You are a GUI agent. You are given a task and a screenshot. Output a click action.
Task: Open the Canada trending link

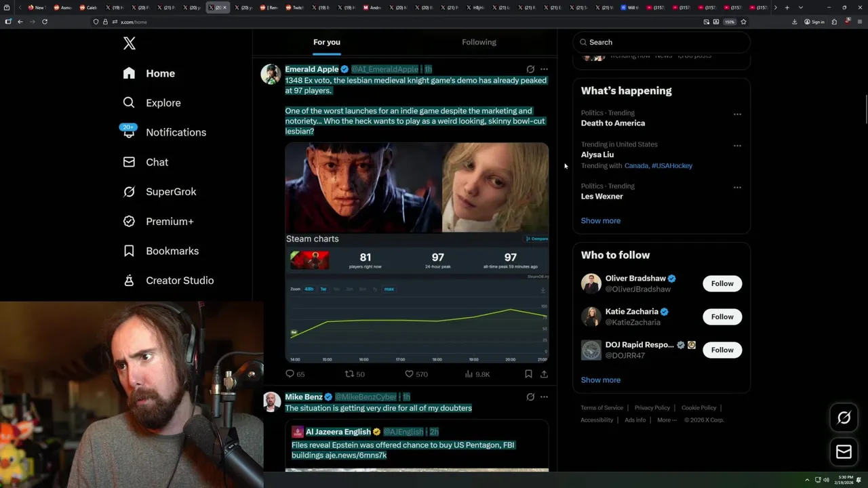[x=636, y=165]
